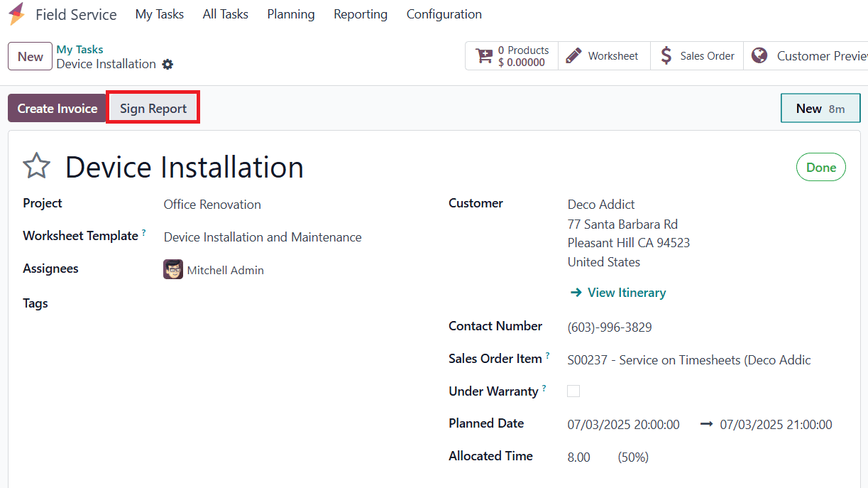This screenshot has height=488, width=868.
Task: Click planned start date 07/03/2025 20:00:00
Action: (623, 425)
